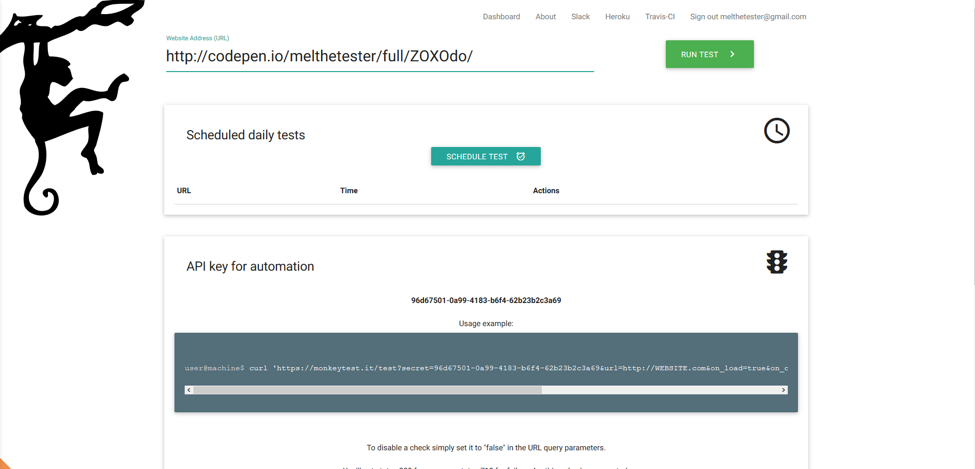Viewport: 975px width, 469px height.
Task: Click the curl command usage example text
Action: [x=486, y=368]
